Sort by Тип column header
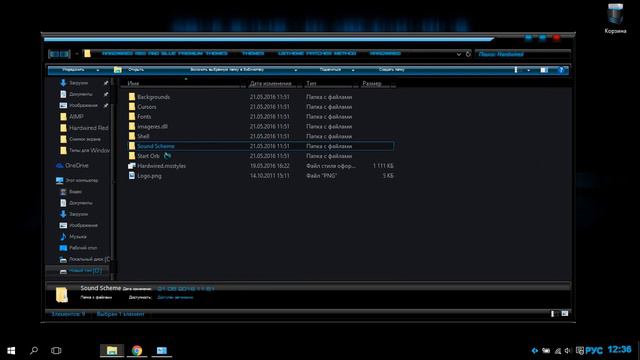Screen dimensions: 640x360 311,83
